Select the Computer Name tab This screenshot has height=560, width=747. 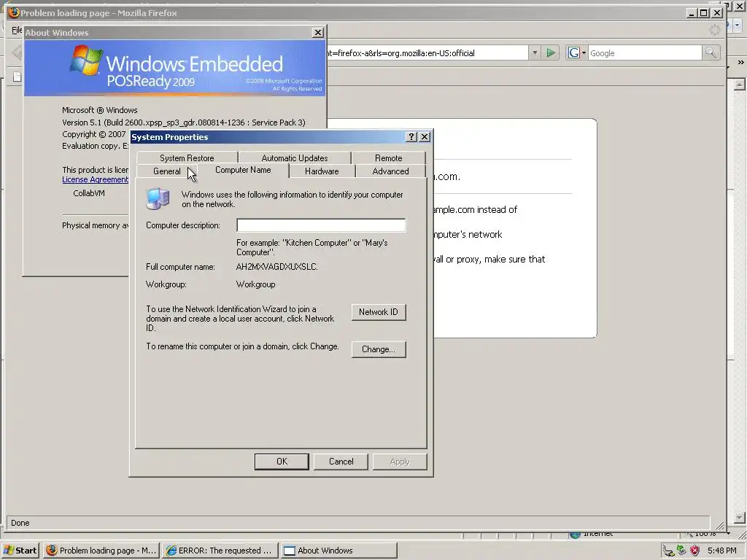click(x=243, y=170)
